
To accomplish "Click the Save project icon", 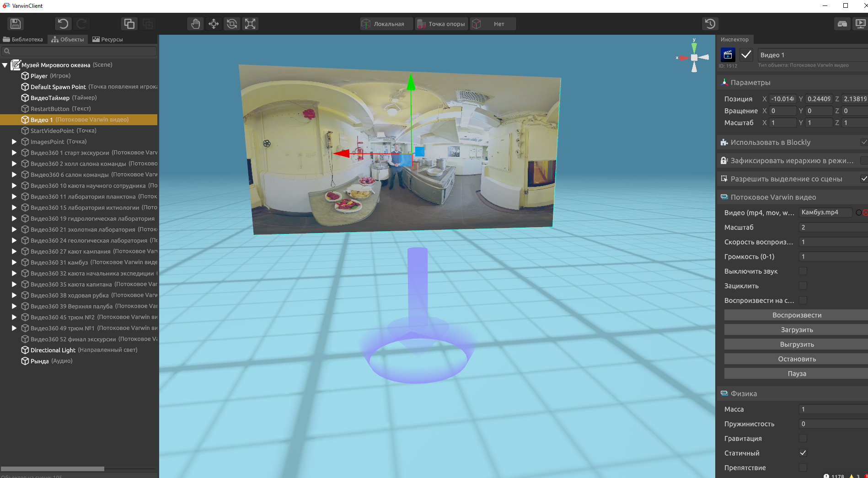I will pyautogui.click(x=16, y=24).
